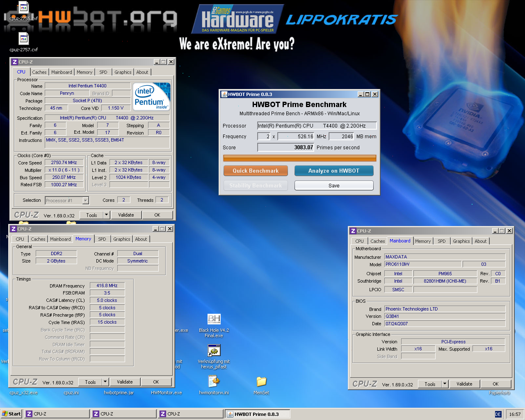
Task: Click the 2046 MB mem field
Action: coord(341,136)
